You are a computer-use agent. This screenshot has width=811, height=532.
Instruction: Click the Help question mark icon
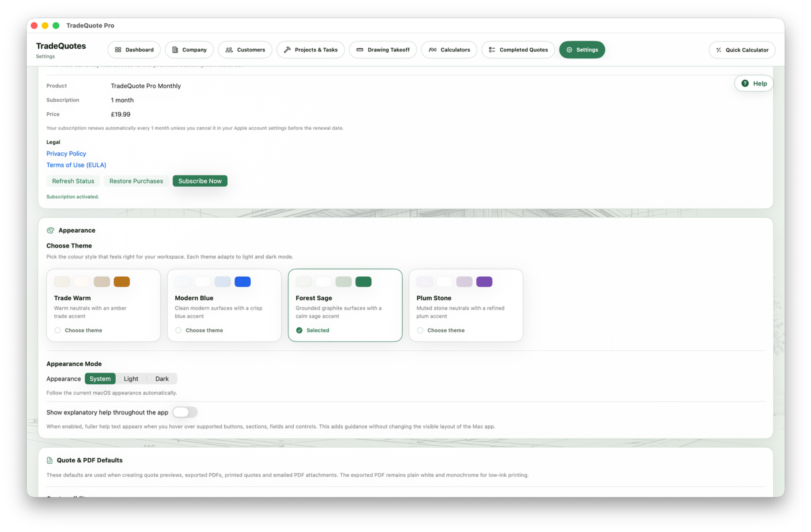click(x=745, y=84)
